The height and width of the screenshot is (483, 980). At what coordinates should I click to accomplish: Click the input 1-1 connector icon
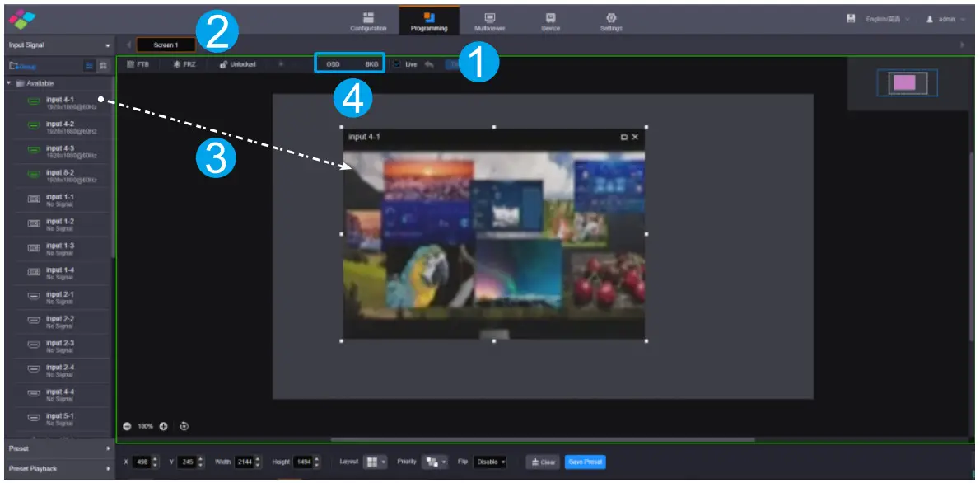tap(35, 199)
